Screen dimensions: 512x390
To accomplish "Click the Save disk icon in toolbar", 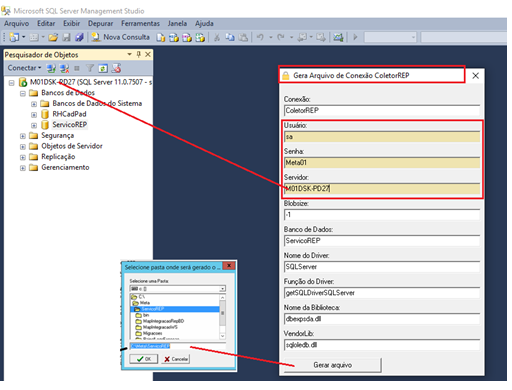I will [67, 37].
